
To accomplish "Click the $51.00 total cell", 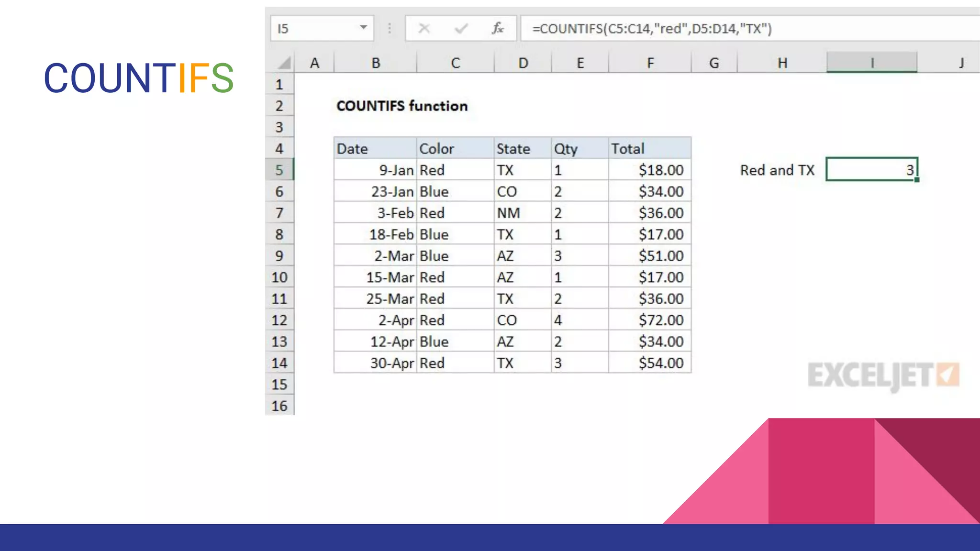I will click(650, 255).
